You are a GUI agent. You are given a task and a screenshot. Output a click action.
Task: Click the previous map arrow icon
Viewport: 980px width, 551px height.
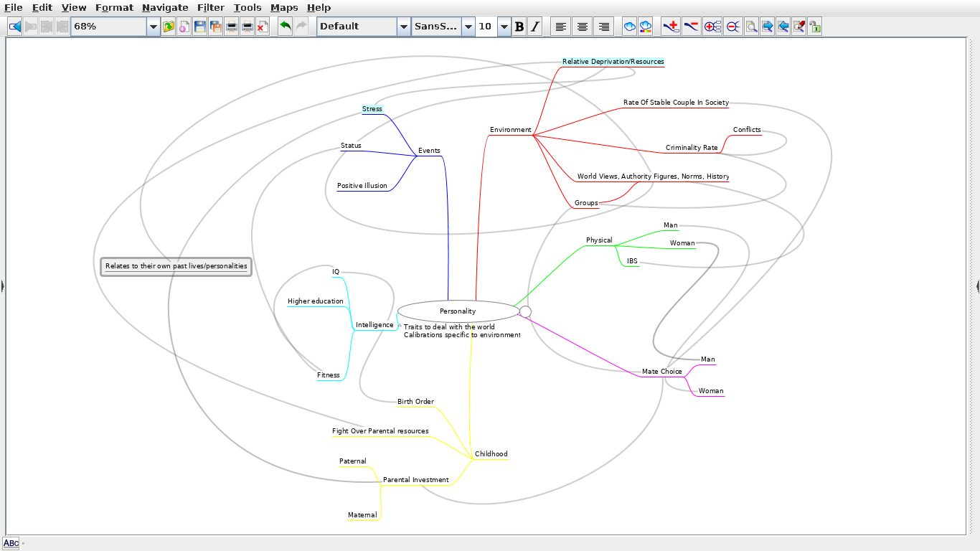(14, 27)
